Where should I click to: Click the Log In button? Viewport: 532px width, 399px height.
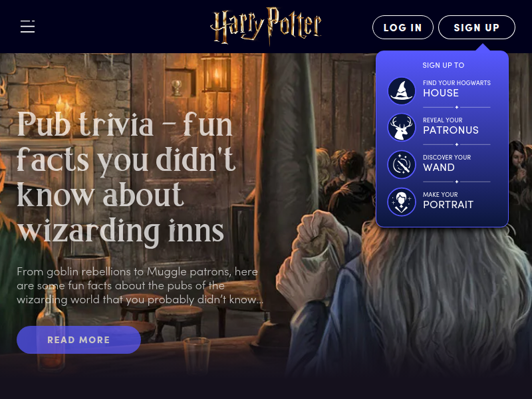[403, 27]
